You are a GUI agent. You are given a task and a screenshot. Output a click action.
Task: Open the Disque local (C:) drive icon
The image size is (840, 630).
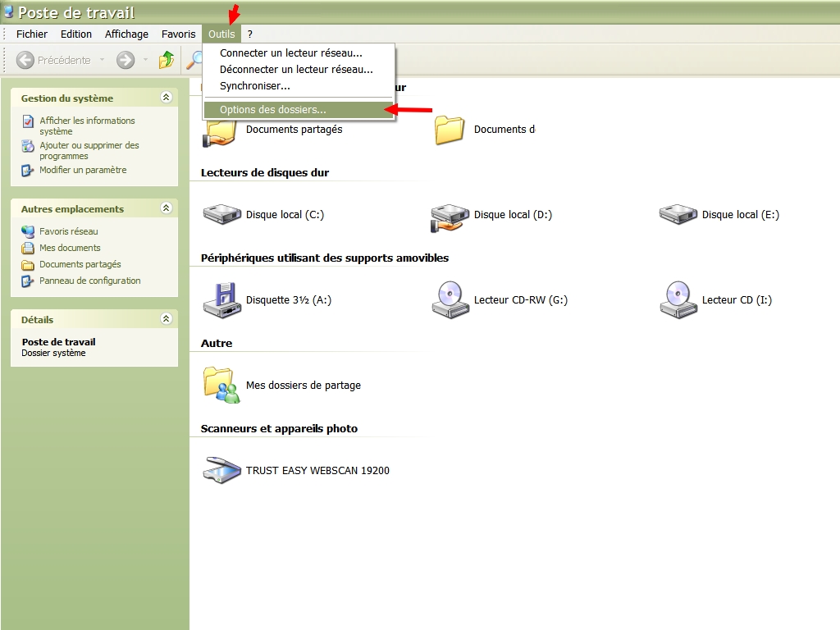coord(221,215)
